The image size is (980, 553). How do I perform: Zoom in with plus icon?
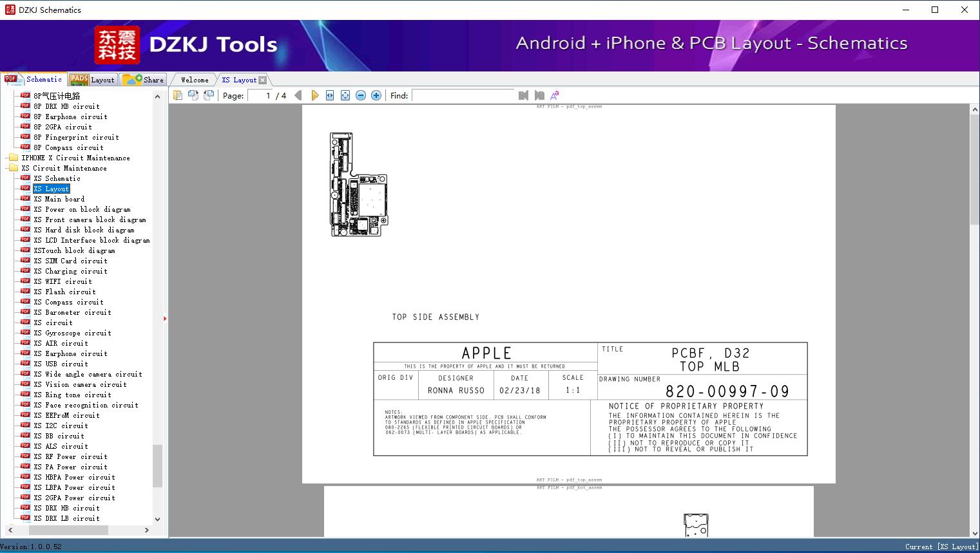point(376,95)
